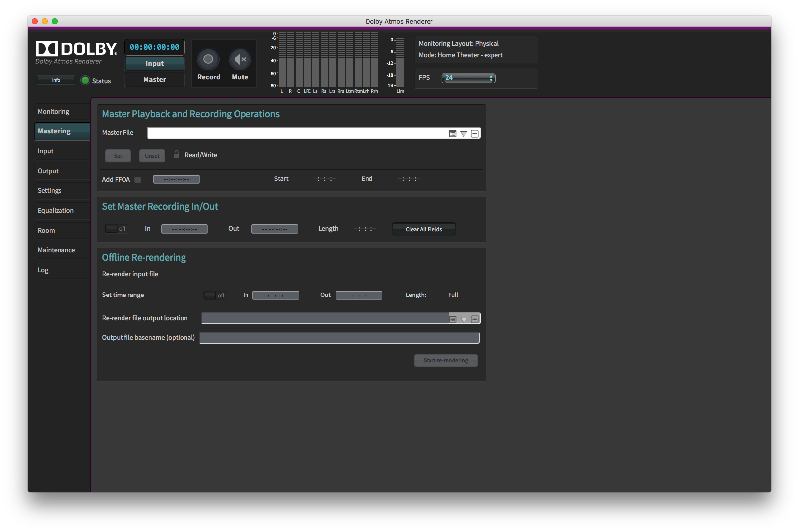Click the Output file basename input field
Viewport: 799px width, 532px height.
[x=339, y=337]
